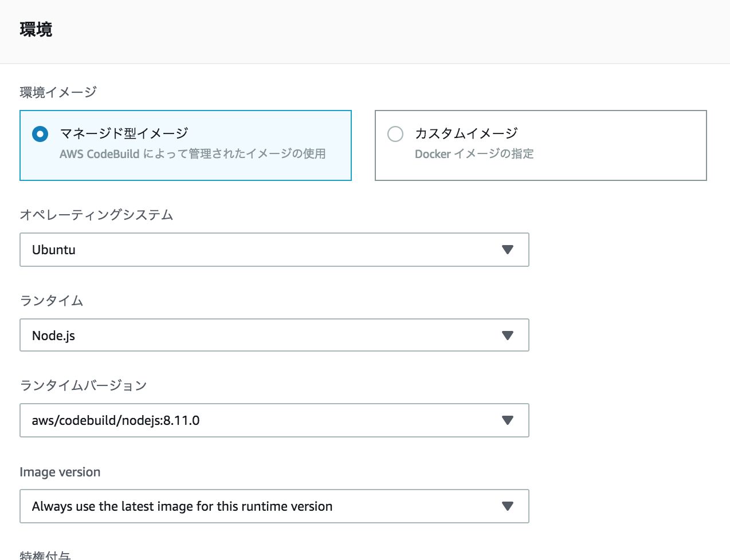Open the Always use the latest image dropdown

coord(274,506)
